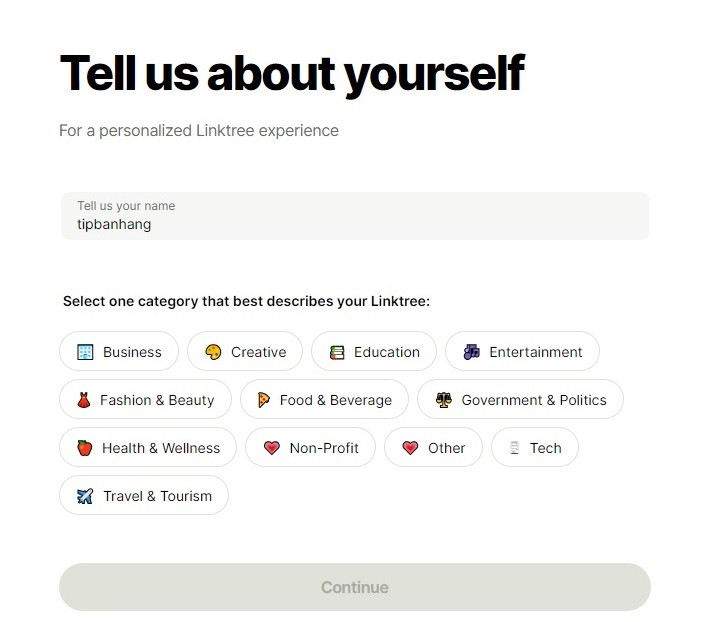Select Travel & Tourism as category
This screenshot has width=703, height=622.
pyautogui.click(x=144, y=496)
